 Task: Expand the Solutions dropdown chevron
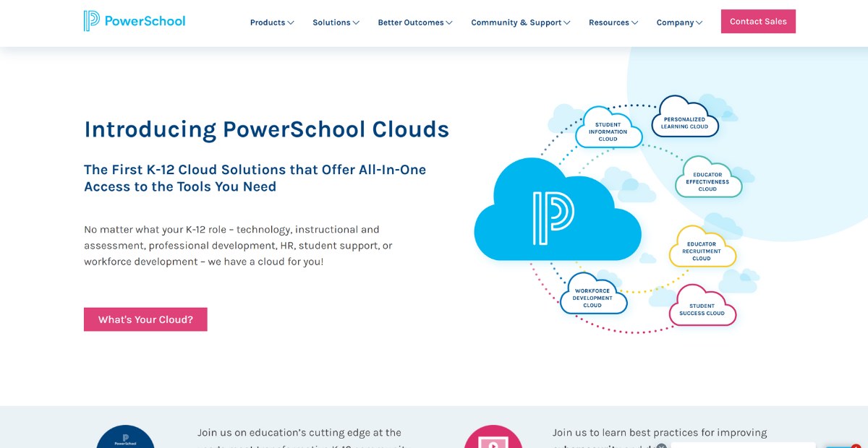click(x=356, y=22)
